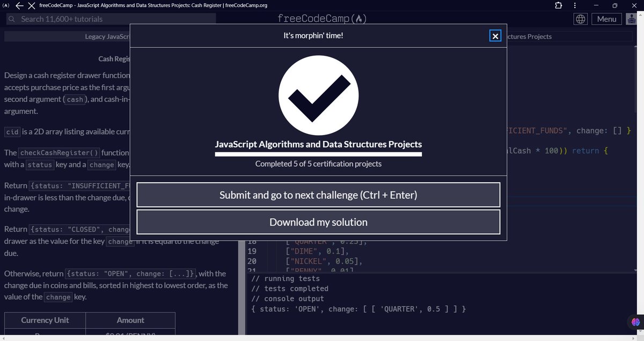The width and height of the screenshot is (644, 341).
Task: Click the ["NICKEL", 0.05] code line
Action: pos(324,262)
